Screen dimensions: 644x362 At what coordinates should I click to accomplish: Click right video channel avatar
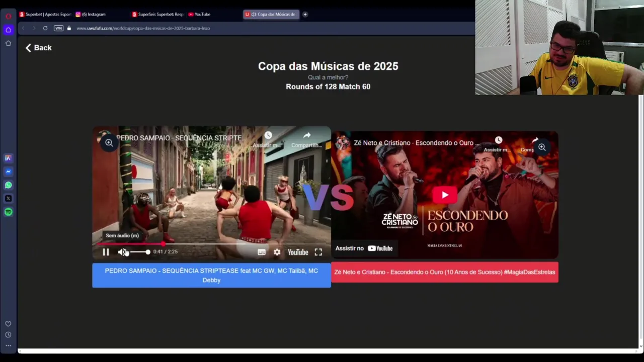click(x=343, y=142)
